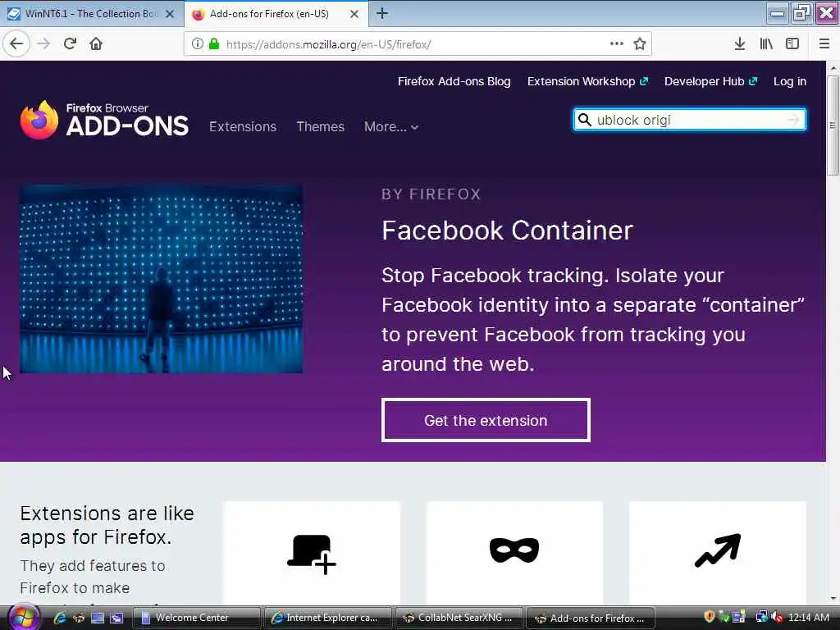Bookmark this page with the star
The height and width of the screenshot is (630, 840).
(x=640, y=44)
